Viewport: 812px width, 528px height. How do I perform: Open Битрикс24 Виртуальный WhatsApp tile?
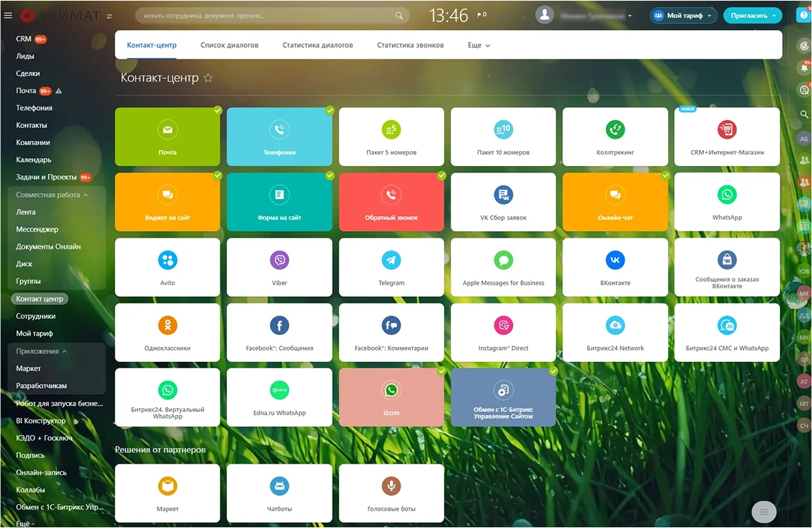click(x=167, y=398)
